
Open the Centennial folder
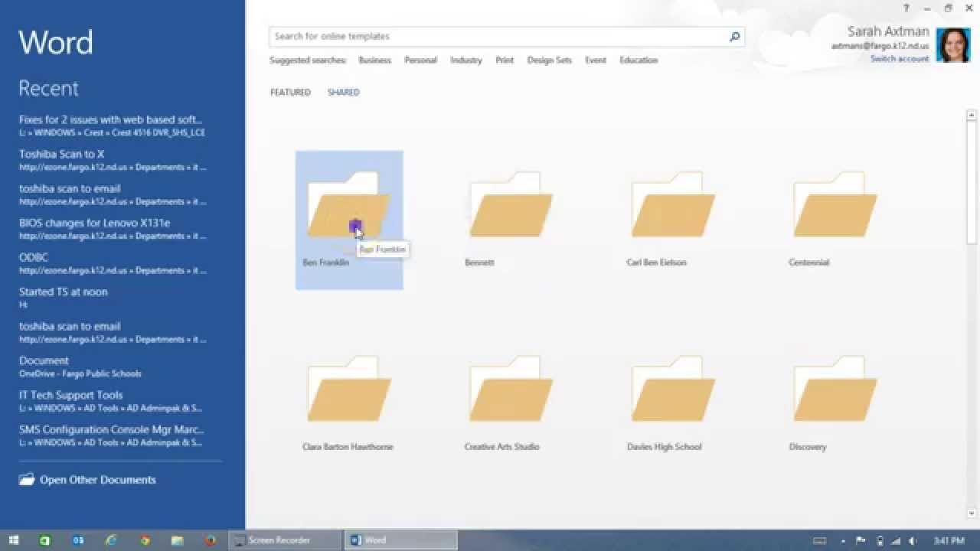(x=836, y=220)
